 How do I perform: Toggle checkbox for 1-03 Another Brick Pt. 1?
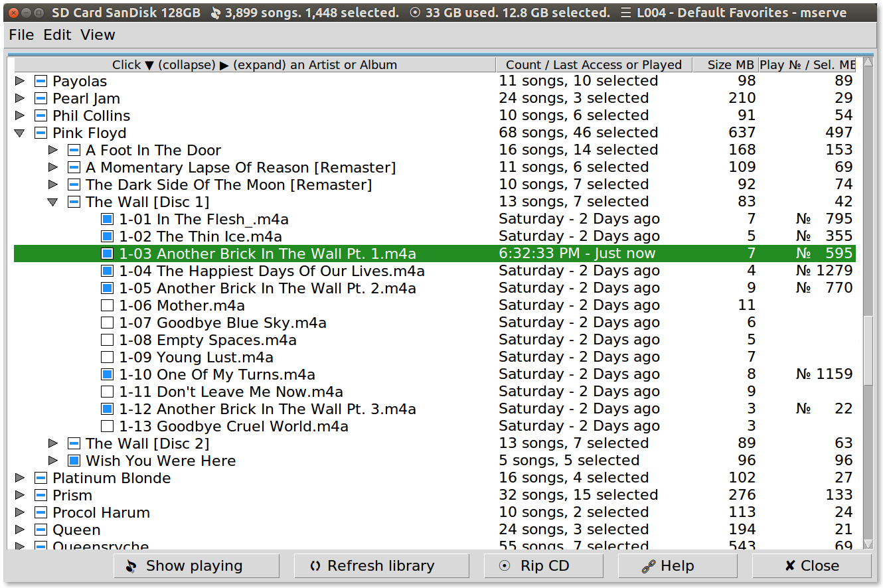click(107, 254)
